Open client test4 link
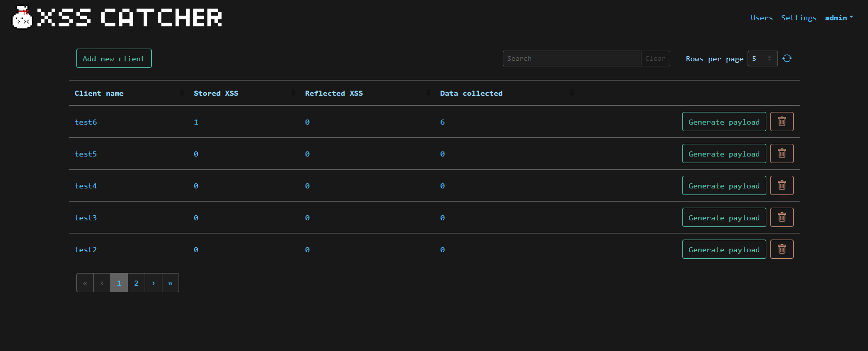Viewport: 868px width, 351px height. point(85,186)
